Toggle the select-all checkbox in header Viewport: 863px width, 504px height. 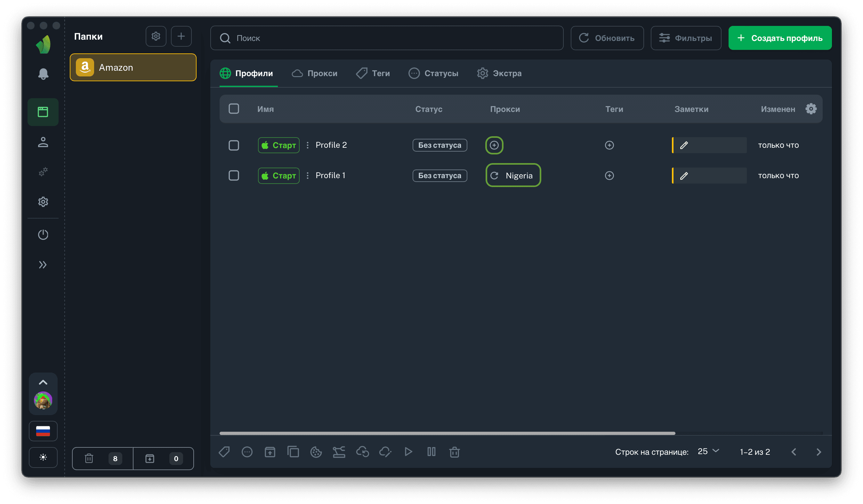tap(234, 109)
